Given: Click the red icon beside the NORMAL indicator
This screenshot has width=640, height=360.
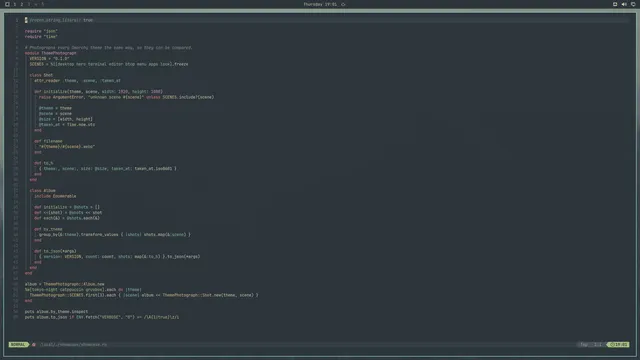Looking at the screenshot, I should [x=34, y=345].
